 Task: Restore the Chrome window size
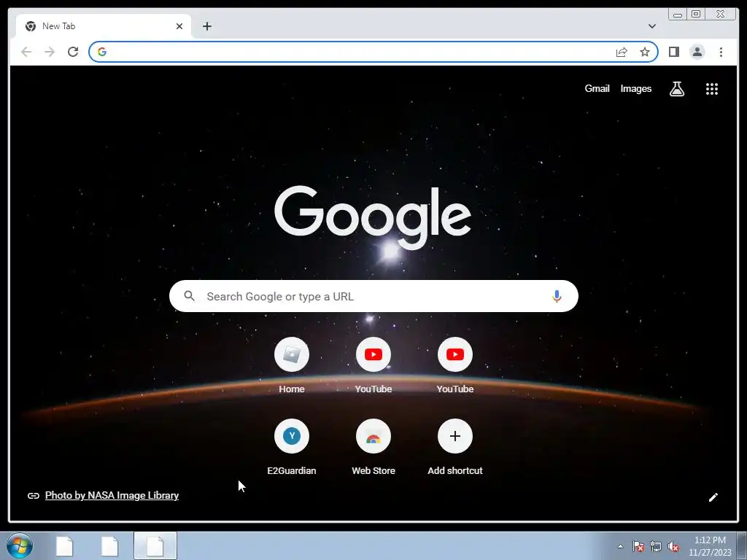696,15
